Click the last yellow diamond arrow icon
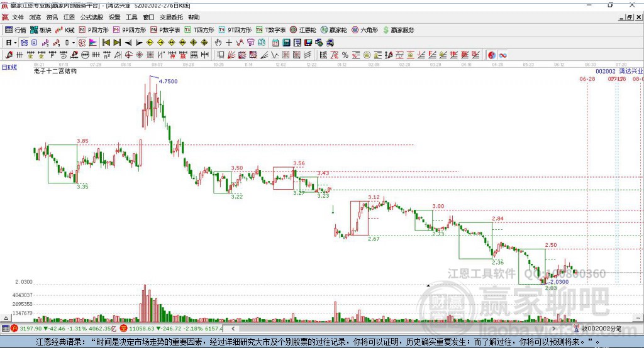Viewport: 644px width, 348px height. click(x=204, y=42)
